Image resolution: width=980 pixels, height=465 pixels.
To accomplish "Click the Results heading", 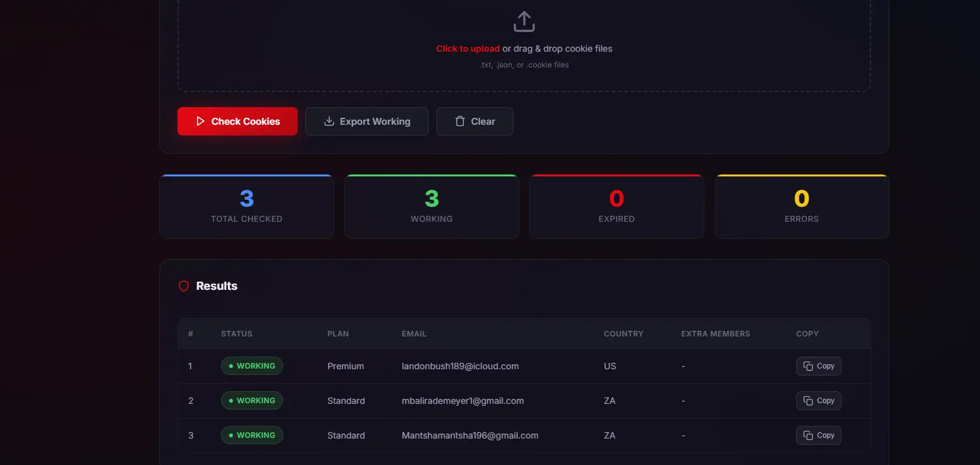I will (x=217, y=286).
